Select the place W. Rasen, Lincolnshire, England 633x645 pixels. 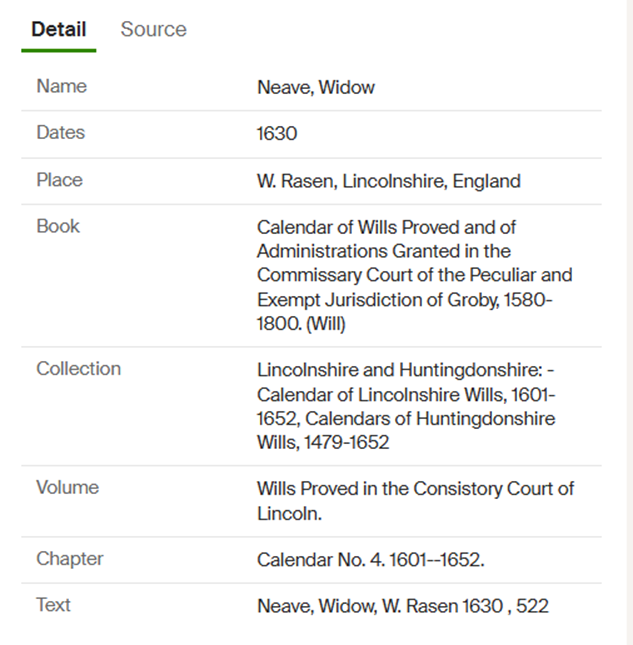pos(389,181)
